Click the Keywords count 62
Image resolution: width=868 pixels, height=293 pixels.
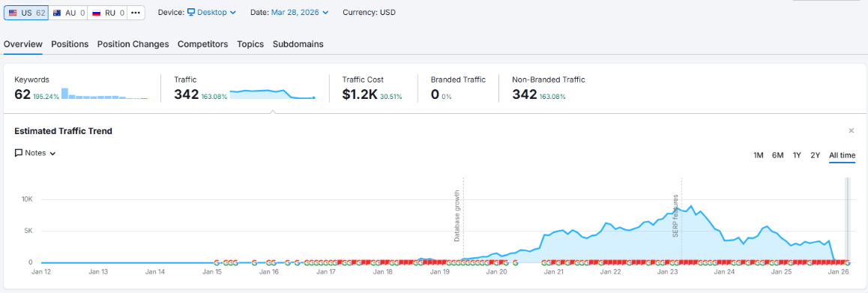(22, 94)
